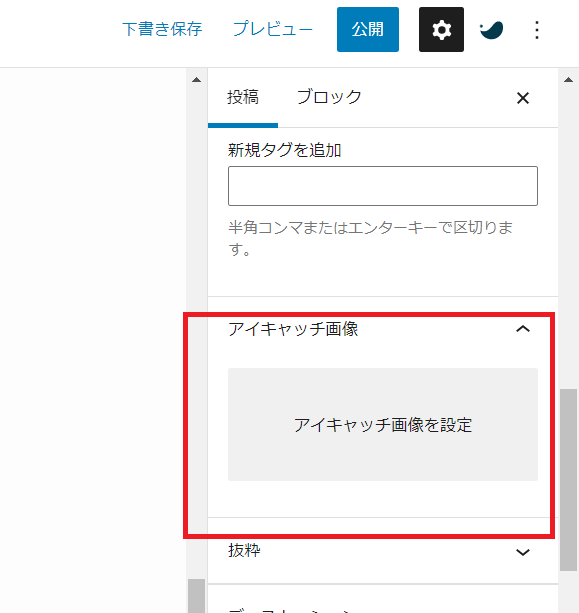Click the sidebar's vertical scrollbar thumb

pos(568,480)
